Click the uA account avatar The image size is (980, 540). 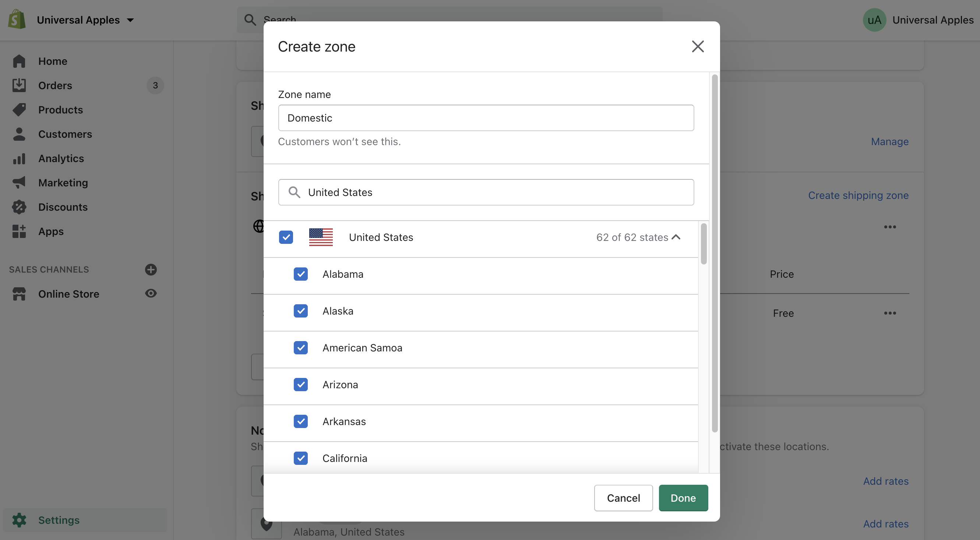[874, 20]
